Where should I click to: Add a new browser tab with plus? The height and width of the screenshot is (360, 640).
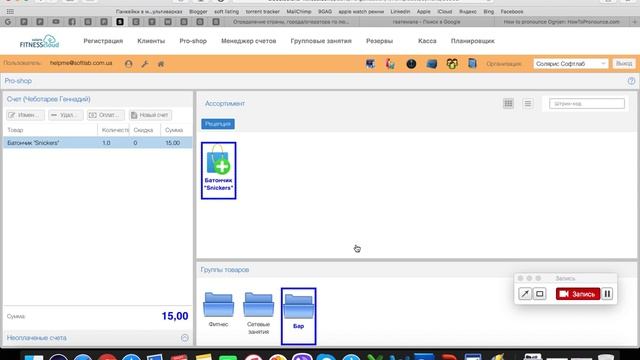(x=635, y=22)
